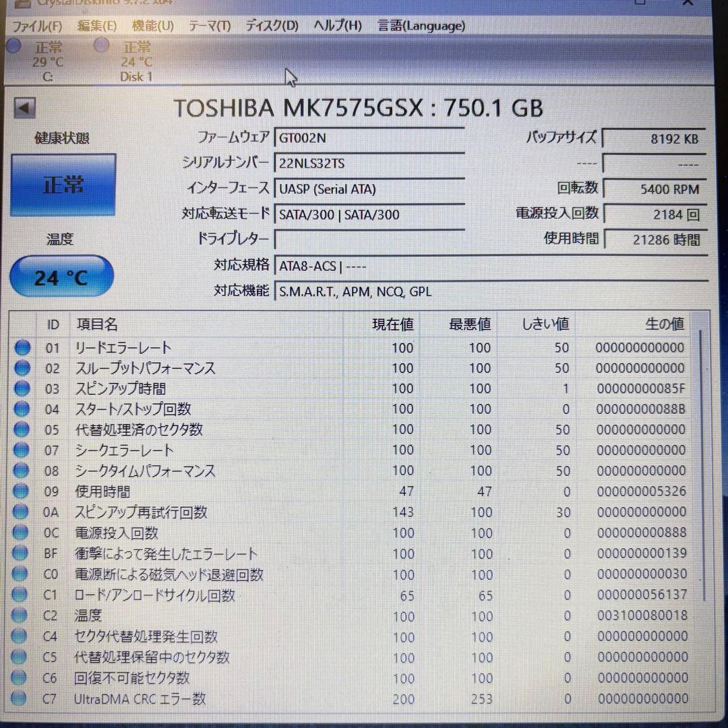The width and height of the screenshot is (728, 728).
Task: Select the Disk 1 status icon
Action: [x=101, y=46]
